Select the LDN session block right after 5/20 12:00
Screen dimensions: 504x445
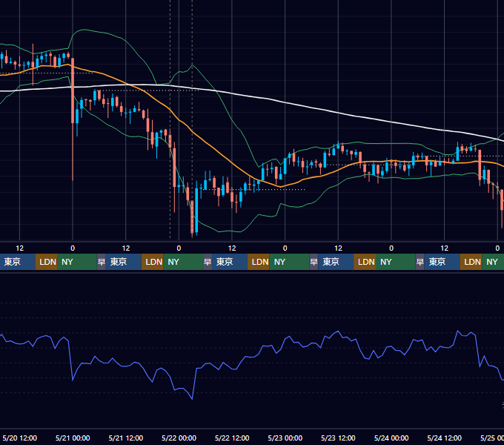click(46, 262)
